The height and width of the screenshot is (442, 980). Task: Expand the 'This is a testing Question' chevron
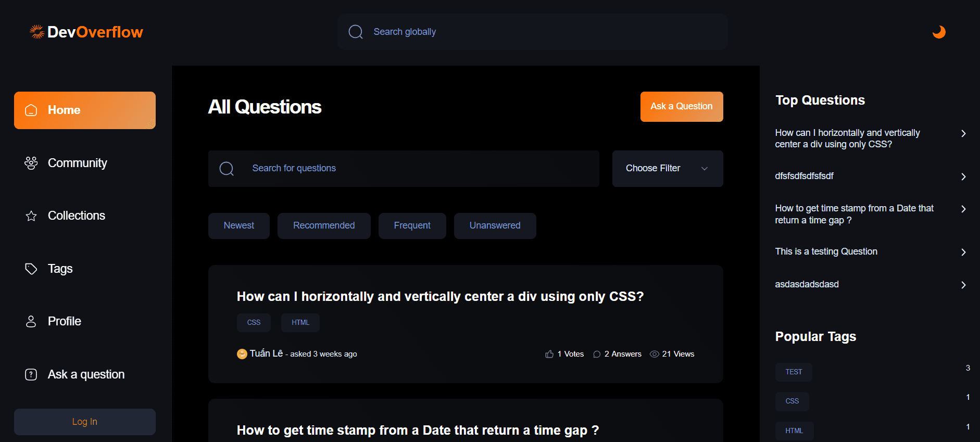tap(963, 252)
